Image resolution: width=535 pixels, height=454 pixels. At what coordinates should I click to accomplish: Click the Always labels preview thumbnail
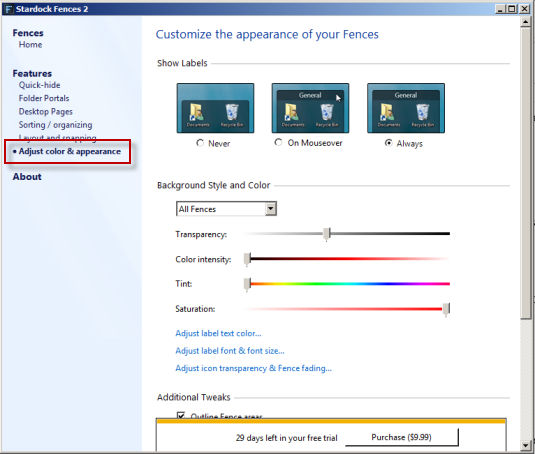pos(406,108)
